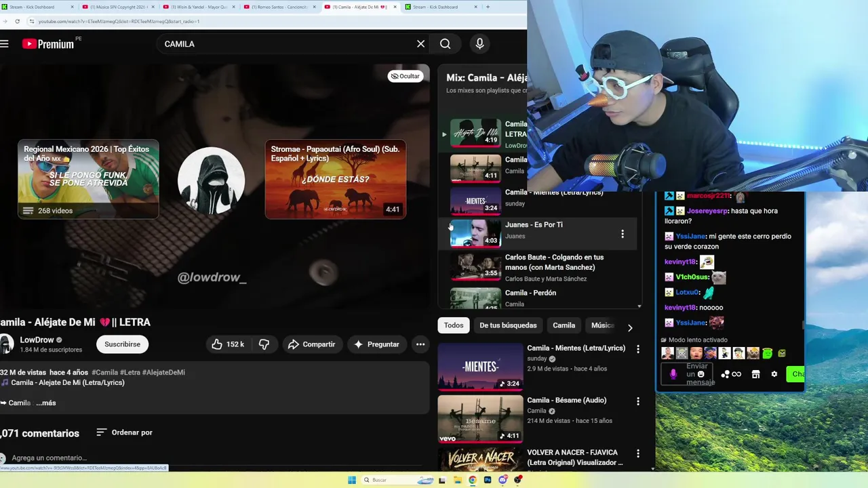This screenshot has height=488, width=868.
Task: Select the Camila filter chip
Action: (564, 325)
